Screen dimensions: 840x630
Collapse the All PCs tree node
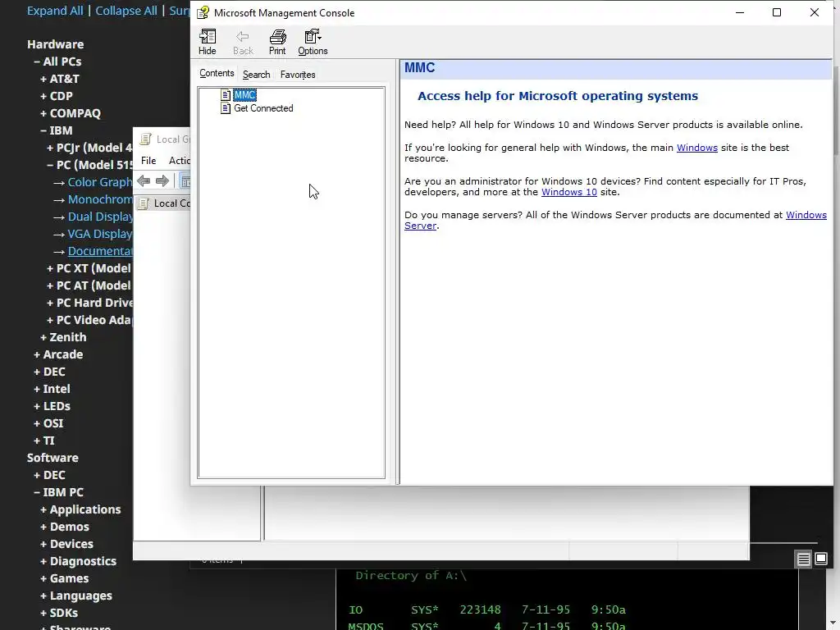pyautogui.click(x=57, y=62)
